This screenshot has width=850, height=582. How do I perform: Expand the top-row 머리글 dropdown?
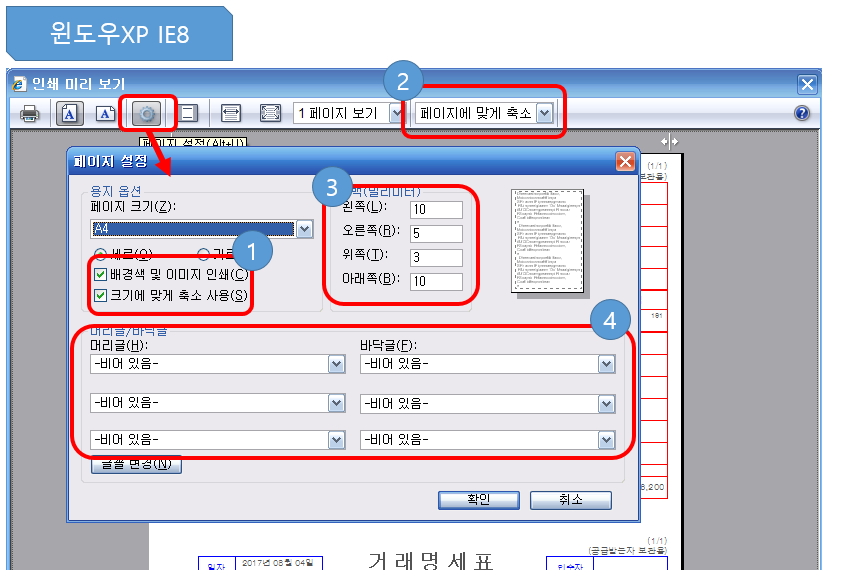(336, 364)
